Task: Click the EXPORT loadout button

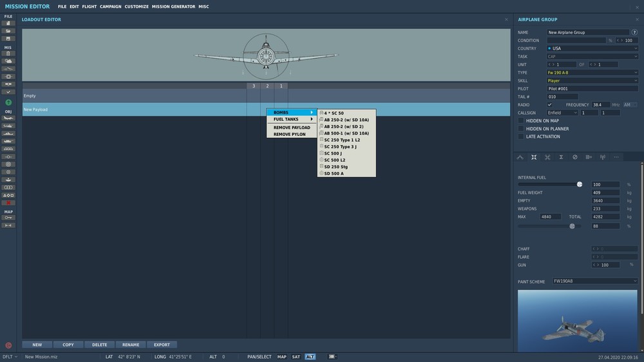Action: pos(162,345)
